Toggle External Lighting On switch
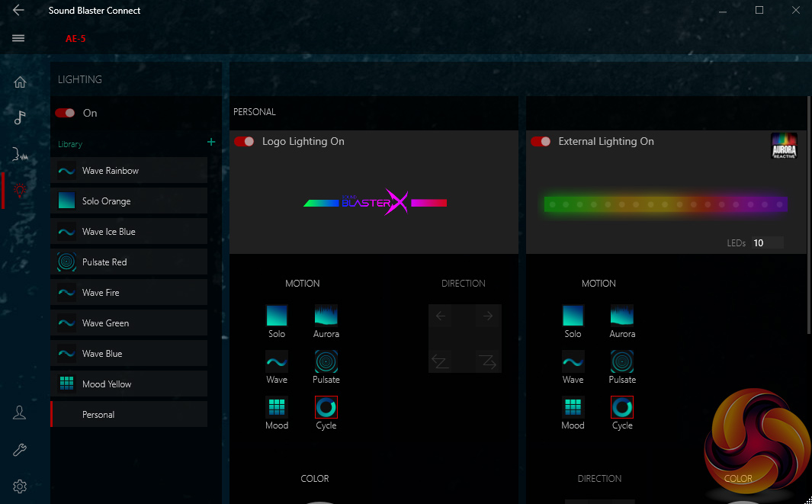This screenshot has width=812, height=504. click(x=541, y=141)
